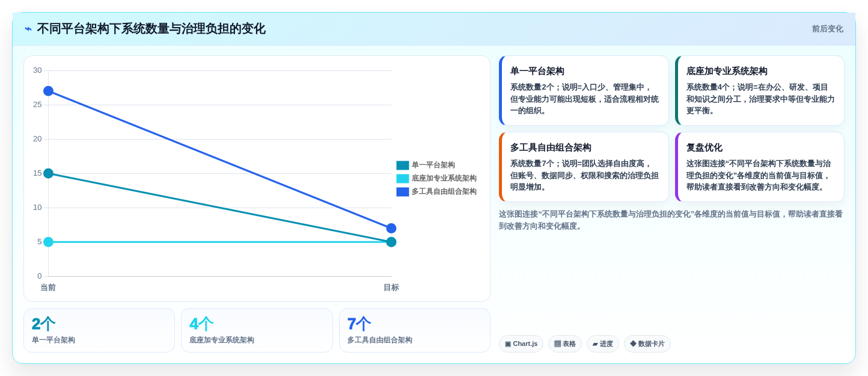The image size is (868, 376).
Task: Click the description paragraph under the info cards
Action: (671, 220)
